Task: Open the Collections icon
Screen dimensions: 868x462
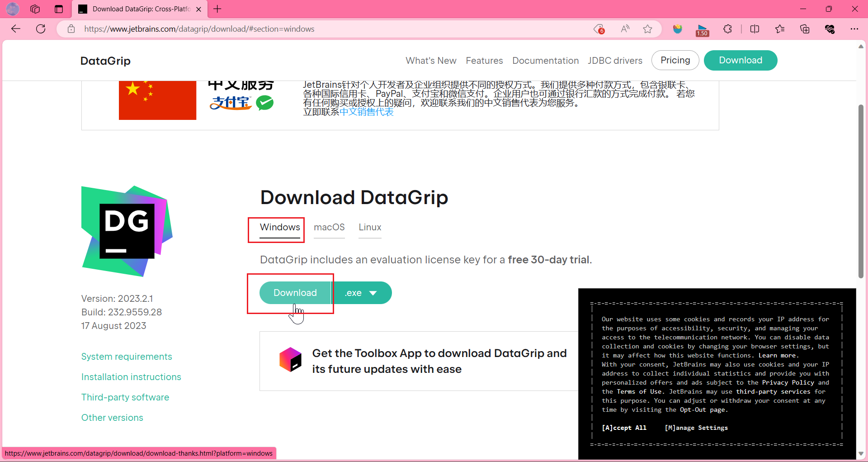Action: pyautogui.click(x=805, y=29)
